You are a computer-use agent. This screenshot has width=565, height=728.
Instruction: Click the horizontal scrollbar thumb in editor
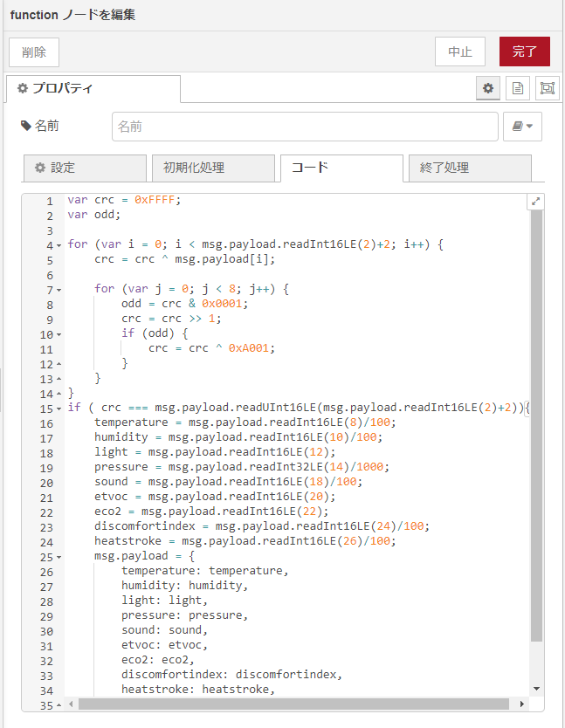point(293,704)
